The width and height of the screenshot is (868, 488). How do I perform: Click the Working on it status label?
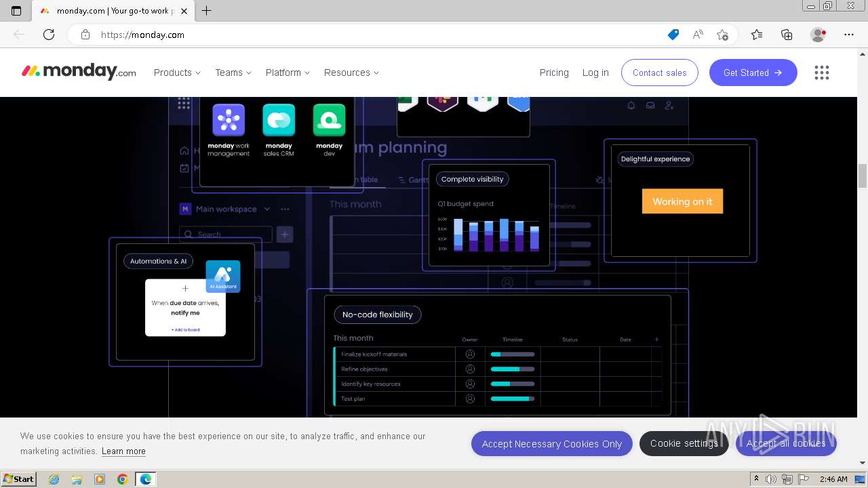click(682, 201)
